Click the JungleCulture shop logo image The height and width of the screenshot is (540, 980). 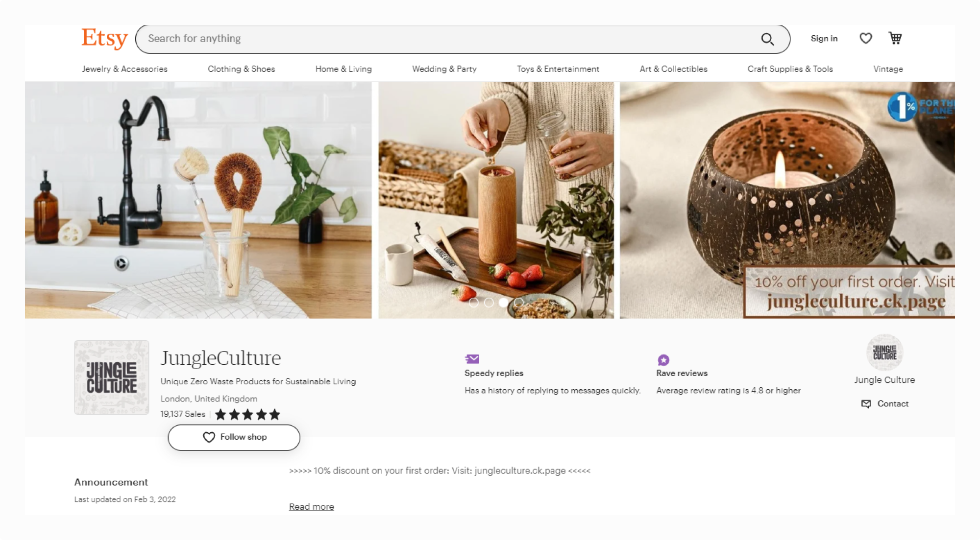coord(112,377)
